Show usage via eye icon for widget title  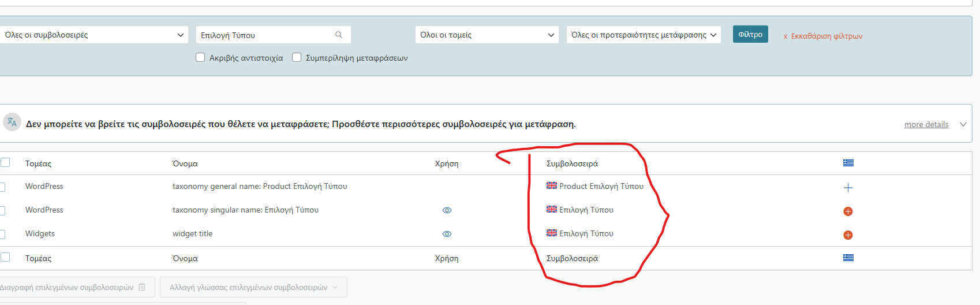[x=447, y=234]
